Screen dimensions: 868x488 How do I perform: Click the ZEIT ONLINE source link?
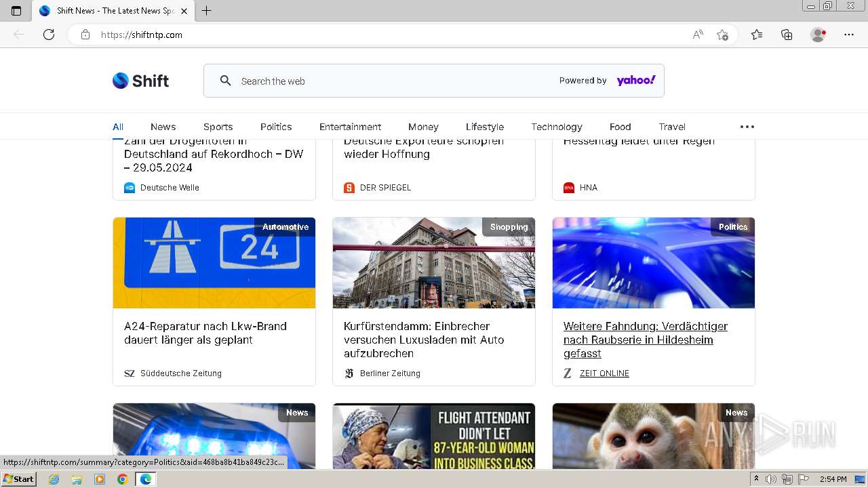click(x=604, y=373)
